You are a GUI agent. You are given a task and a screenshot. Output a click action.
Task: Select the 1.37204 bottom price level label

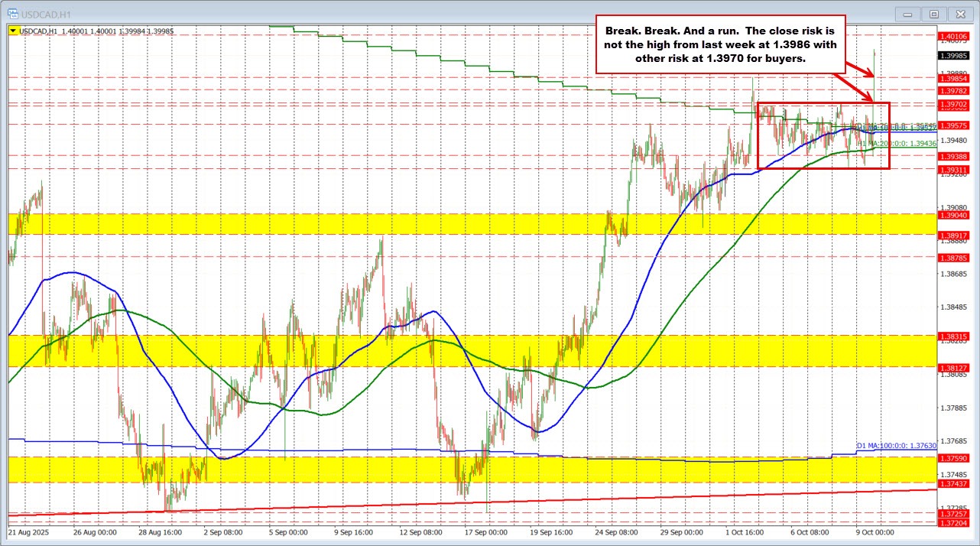click(955, 522)
